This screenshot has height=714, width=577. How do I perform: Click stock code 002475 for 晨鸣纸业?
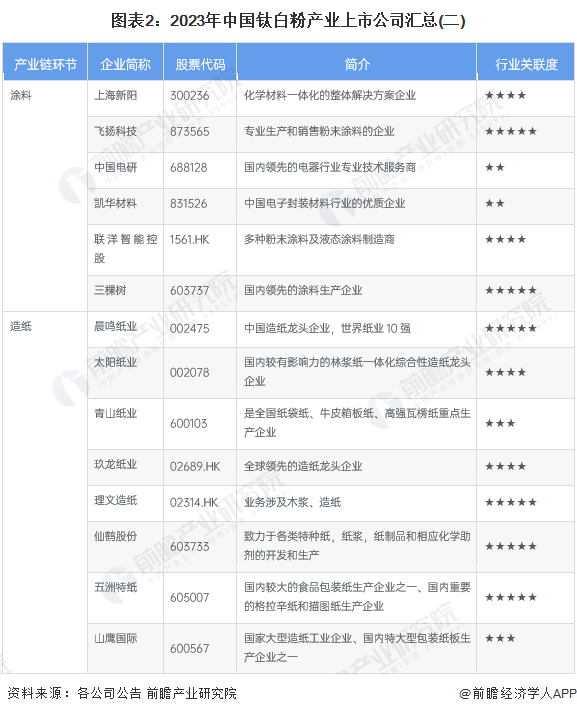(x=189, y=328)
